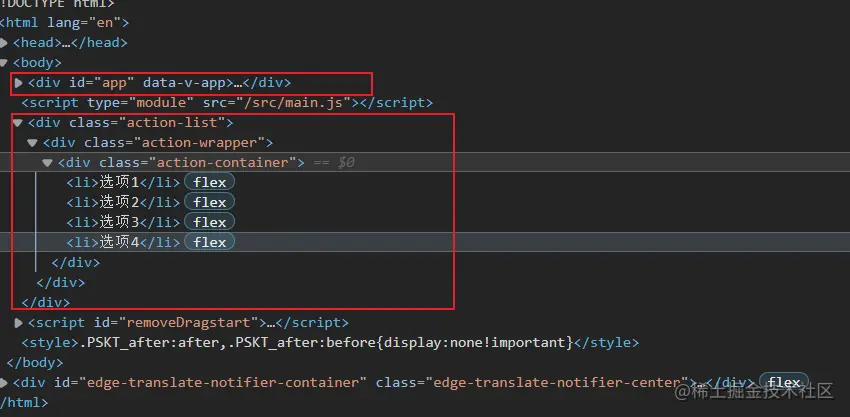The height and width of the screenshot is (417, 850).
Task: Click the "/src/main.js" src value
Action: click(293, 103)
